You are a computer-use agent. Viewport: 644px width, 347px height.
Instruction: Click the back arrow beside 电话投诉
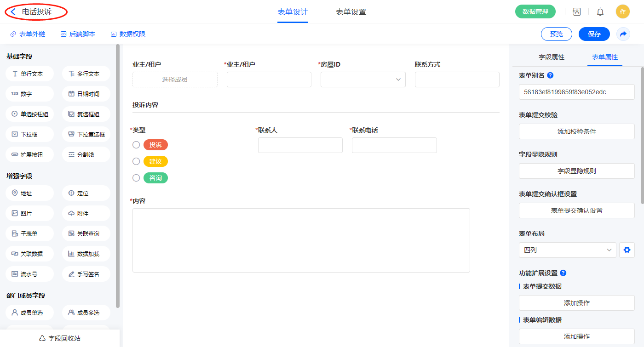coord(13,12)
